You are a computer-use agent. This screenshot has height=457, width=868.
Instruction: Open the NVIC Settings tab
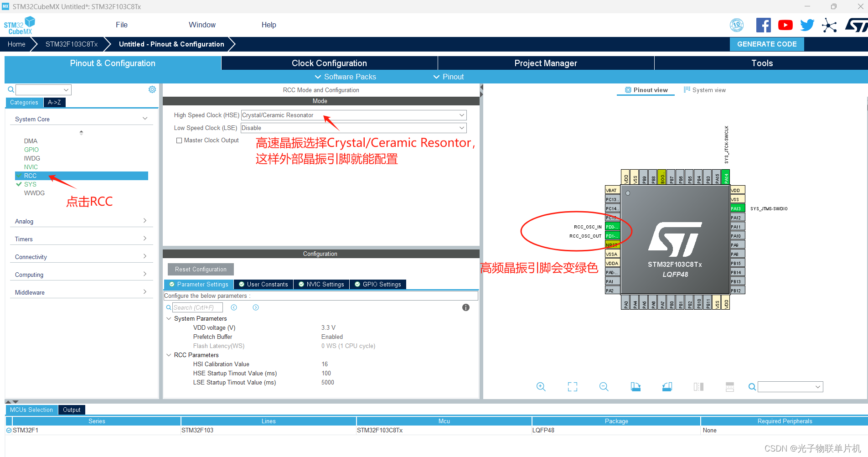321,284
